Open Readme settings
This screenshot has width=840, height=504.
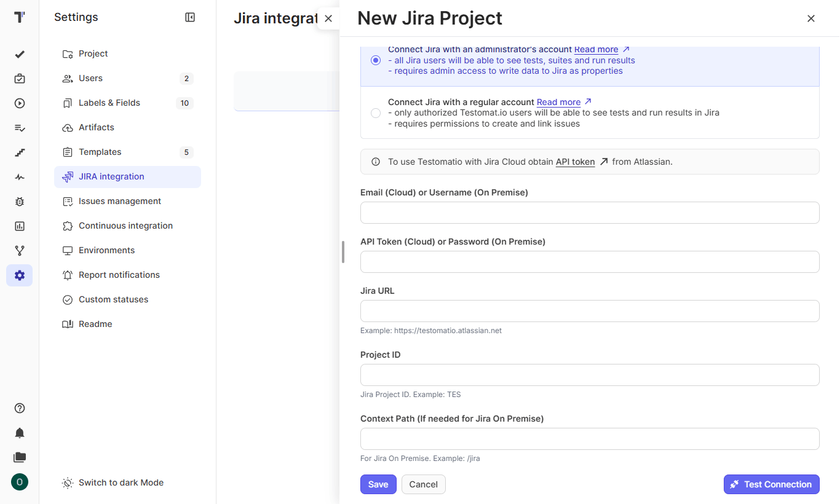[x=127, y=325]
